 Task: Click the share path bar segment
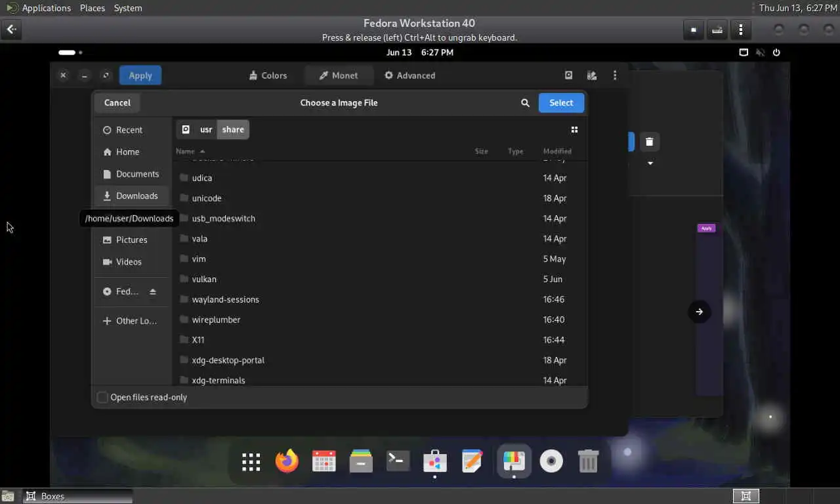233,129
